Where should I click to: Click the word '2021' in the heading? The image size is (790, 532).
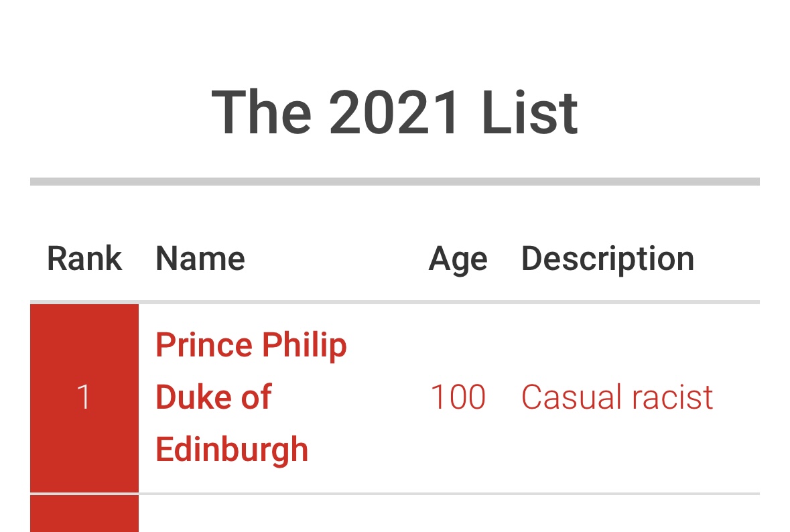(394, 113)
